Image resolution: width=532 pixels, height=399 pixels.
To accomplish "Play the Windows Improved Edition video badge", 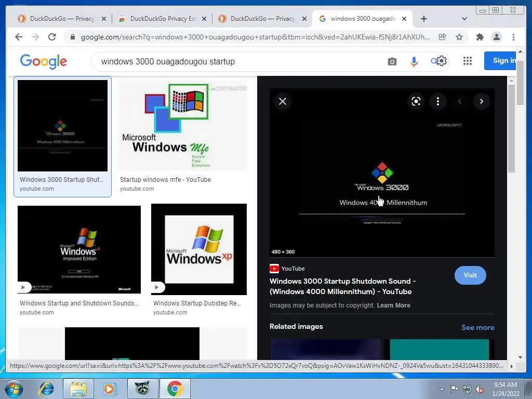I will pyautogui.click(x=24, y=287).
